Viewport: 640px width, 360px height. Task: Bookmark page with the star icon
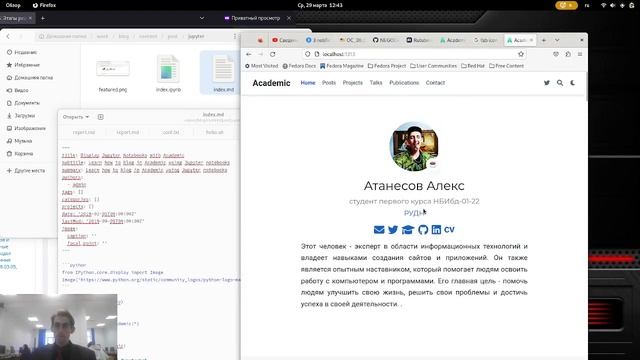coord(521,54)
